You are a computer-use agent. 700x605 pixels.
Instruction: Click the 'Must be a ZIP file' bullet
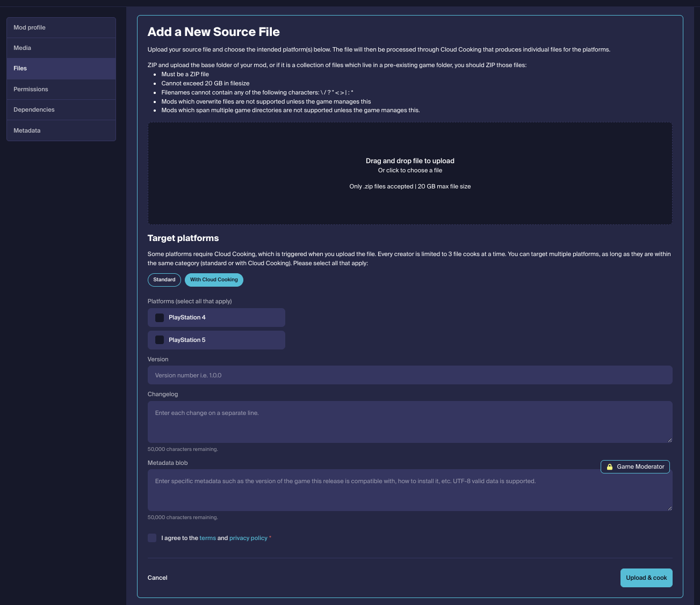click(x=185, y=74)
